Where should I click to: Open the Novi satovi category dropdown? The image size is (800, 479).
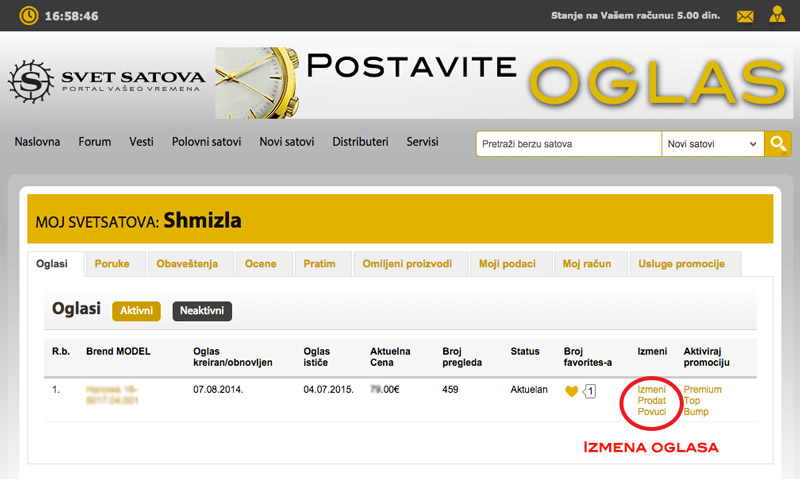click(x=712, y=144)
